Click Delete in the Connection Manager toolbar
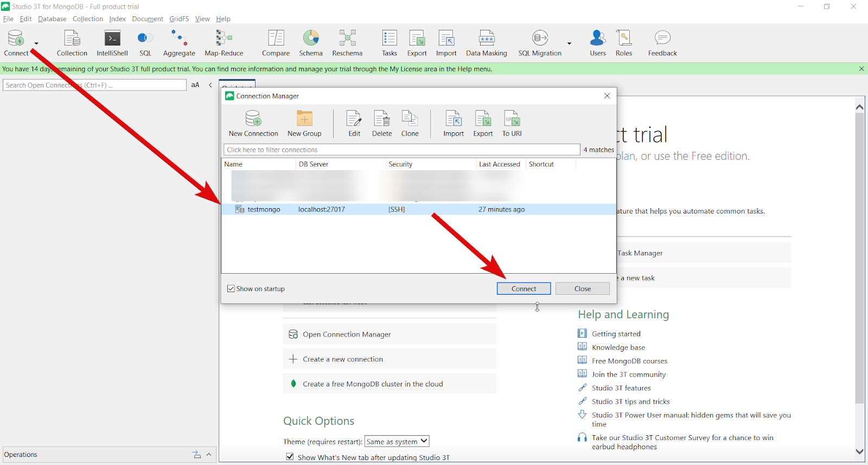868x465 pixels. (382, 124)
